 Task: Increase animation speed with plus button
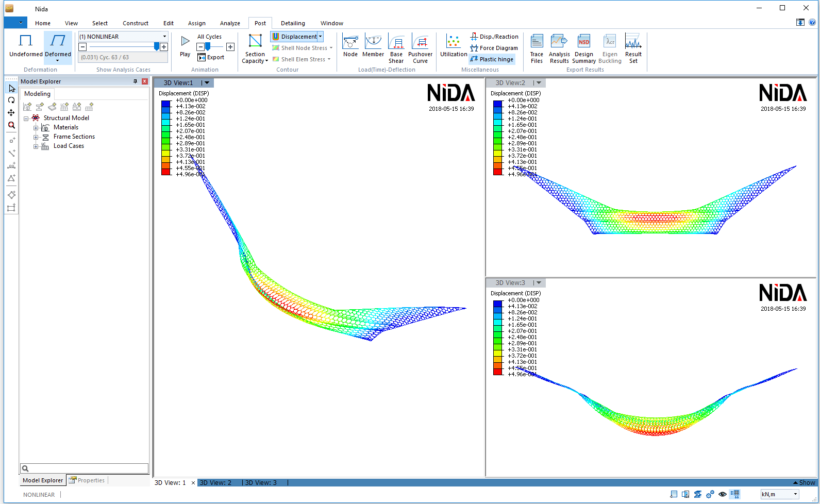pos(230,47)
